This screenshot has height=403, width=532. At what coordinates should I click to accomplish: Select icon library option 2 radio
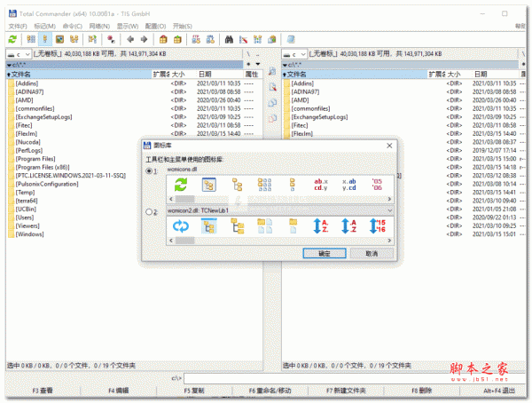point(149,212)
